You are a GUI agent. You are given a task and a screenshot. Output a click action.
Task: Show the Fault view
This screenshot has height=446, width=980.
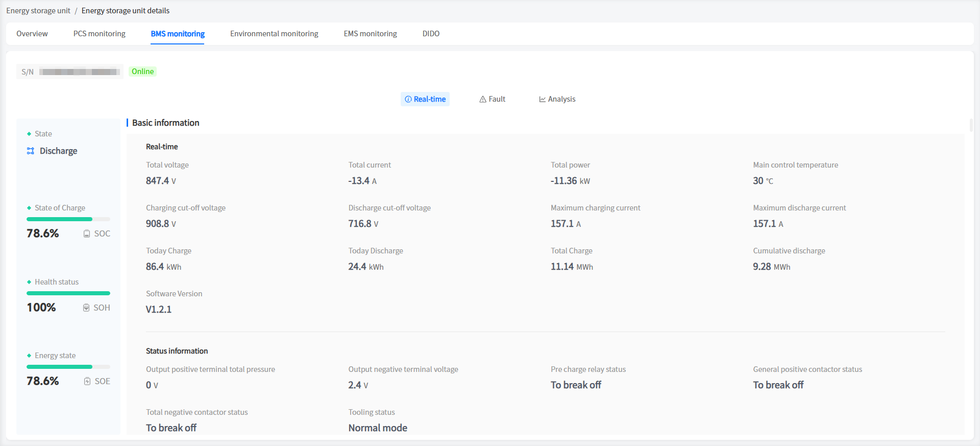coord(493,99)
